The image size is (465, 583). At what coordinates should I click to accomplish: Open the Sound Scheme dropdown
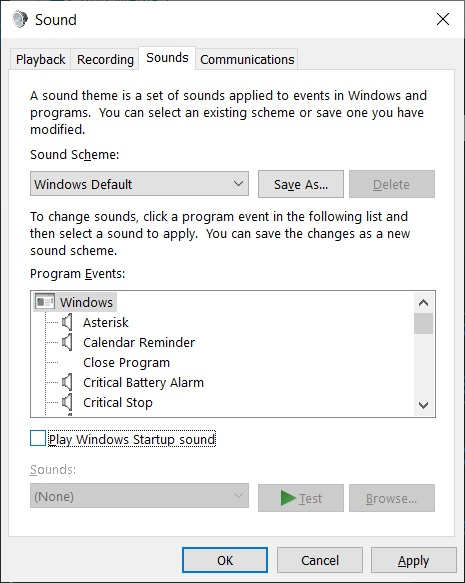pyautogui.click(x=139, y=184)
